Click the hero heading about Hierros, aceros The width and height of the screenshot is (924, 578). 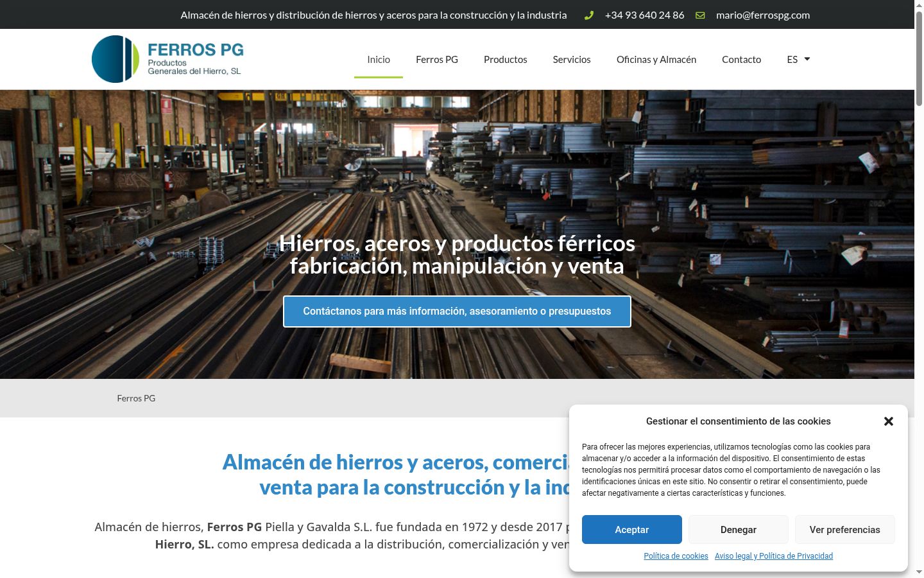tap(457, 254)
